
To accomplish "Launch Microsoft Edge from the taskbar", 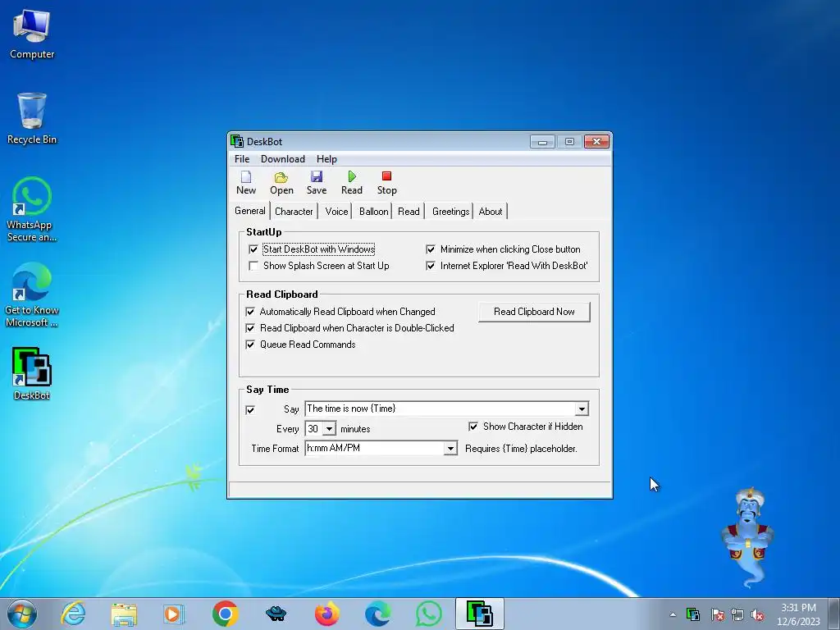I will 377,614.
